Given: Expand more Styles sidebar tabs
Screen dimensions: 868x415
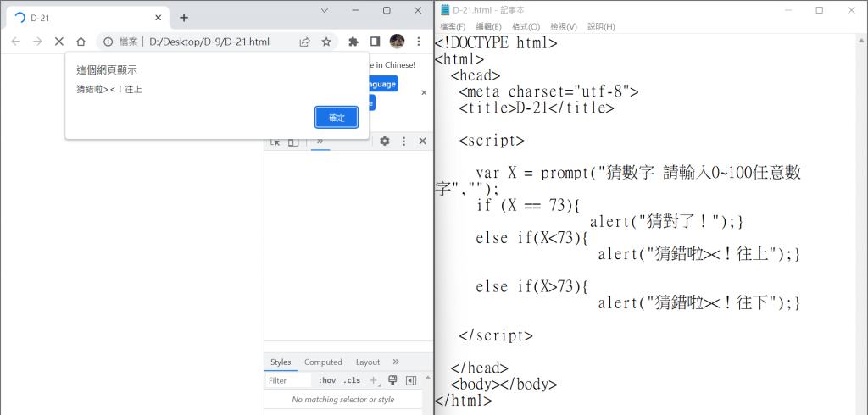Looking at the screenshot, I should 396,362.
